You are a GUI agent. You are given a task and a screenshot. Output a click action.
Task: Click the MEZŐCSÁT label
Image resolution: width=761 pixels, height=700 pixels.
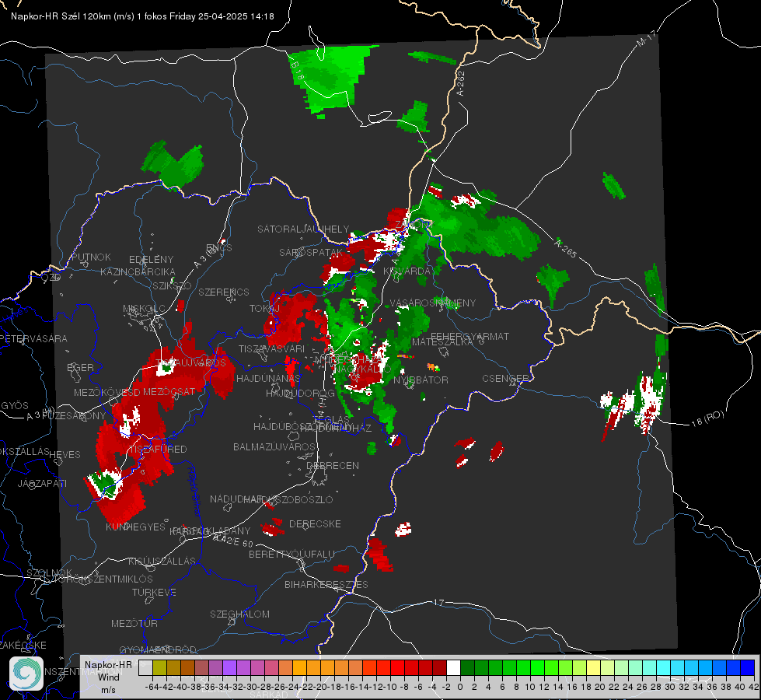coord(169,391)
